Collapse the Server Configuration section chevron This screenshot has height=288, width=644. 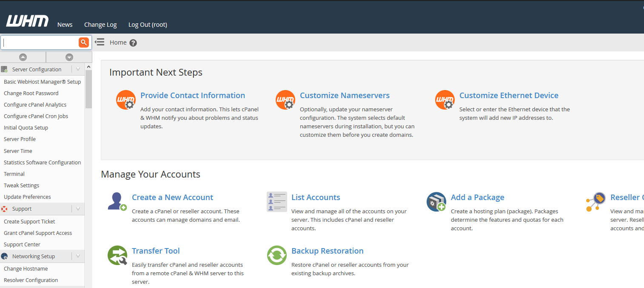78,69
